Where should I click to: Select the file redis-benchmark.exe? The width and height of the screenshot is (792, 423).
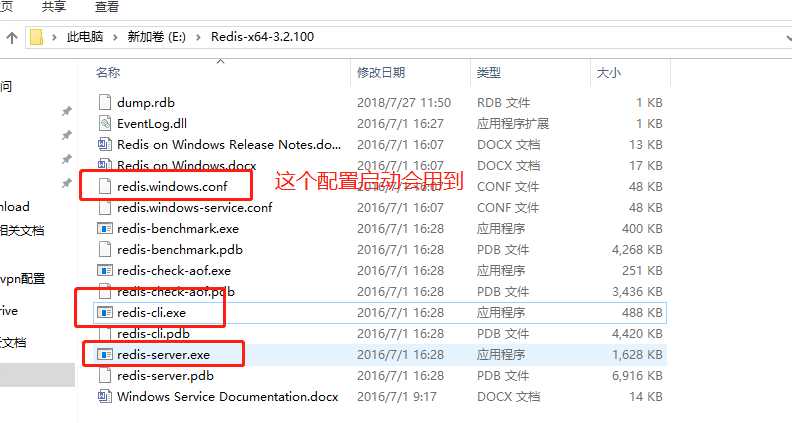pos(178,228)
